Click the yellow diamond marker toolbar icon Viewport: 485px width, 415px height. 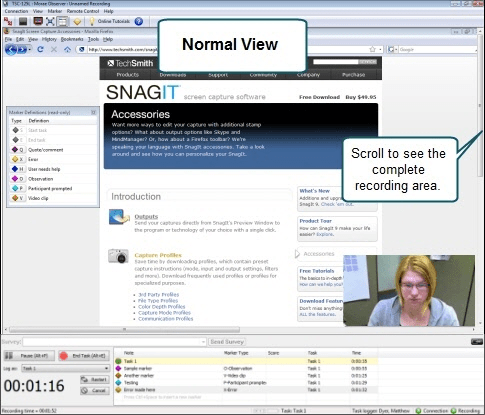tap(77, 22)
